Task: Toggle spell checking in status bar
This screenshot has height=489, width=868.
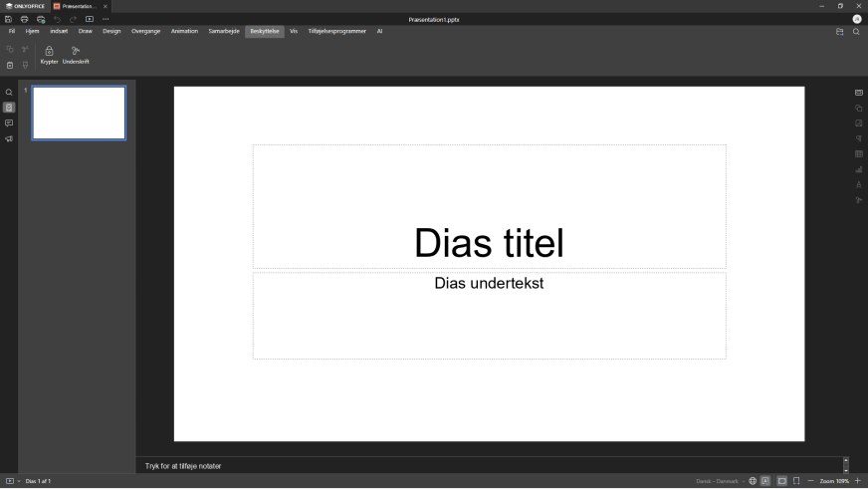Action: tap(765, 481)
